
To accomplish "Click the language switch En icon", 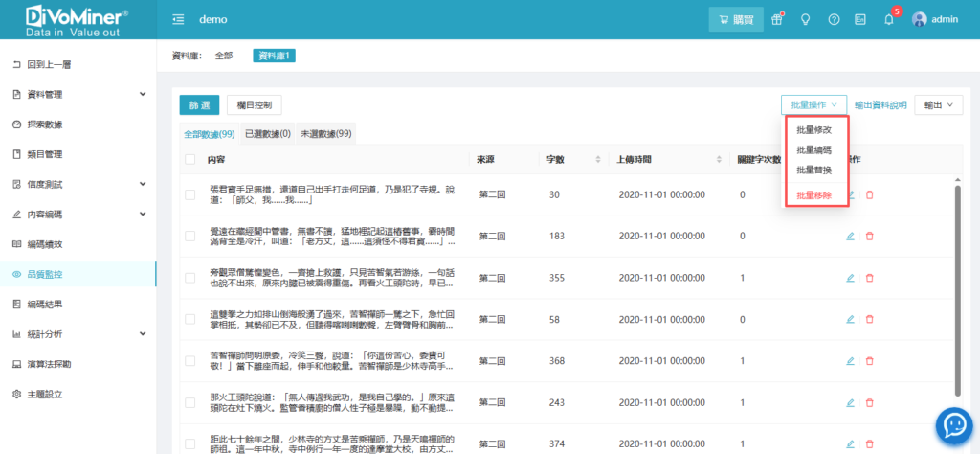I will 860,19.
